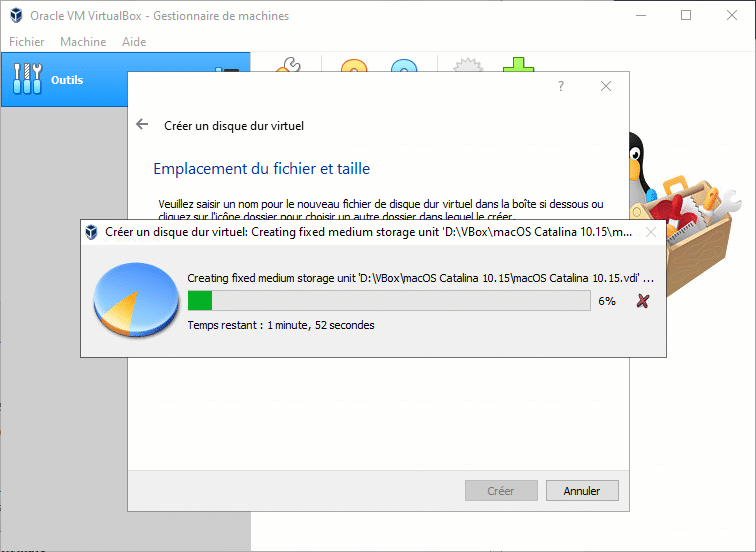Close the Créer un disque dur wizard
The height and width of the screenshot is (552, 756).
tap(606, 87)
